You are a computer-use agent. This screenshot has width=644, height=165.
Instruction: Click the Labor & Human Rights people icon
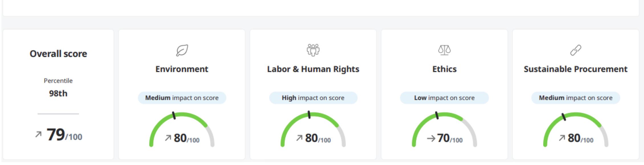[x=313, y=50]
